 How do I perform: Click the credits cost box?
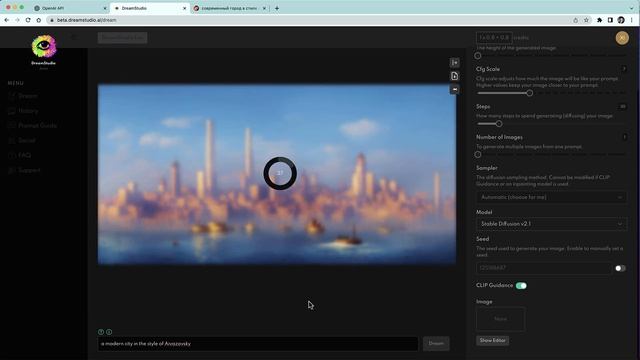pyautogui.click(x=494, y=38)
